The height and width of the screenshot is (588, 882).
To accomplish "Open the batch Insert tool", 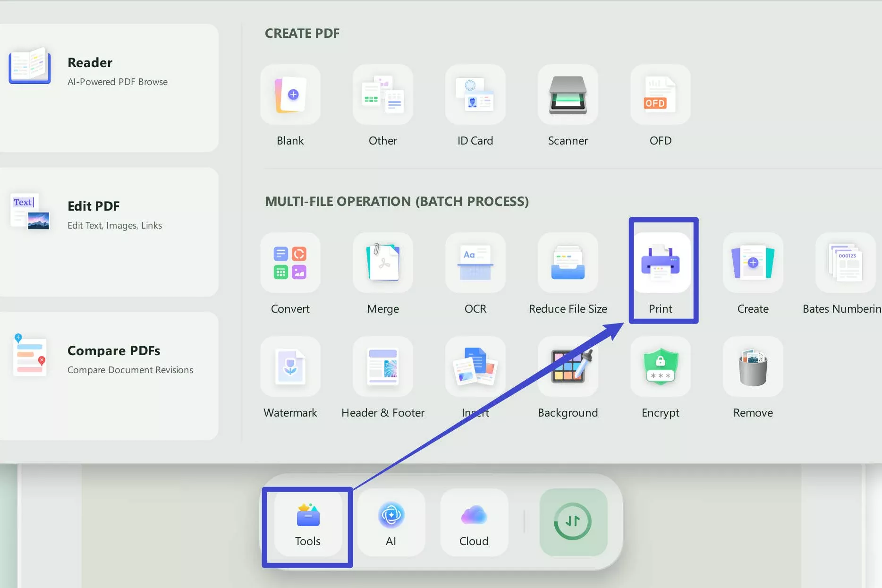I will tap(475, 366).
